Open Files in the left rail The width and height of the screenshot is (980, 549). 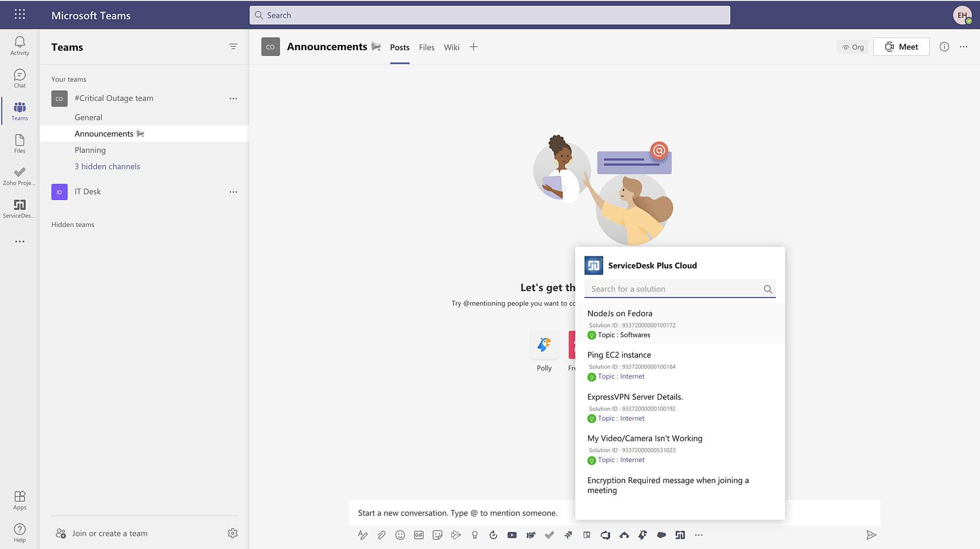pyautogui.click(x=20, y=144)
